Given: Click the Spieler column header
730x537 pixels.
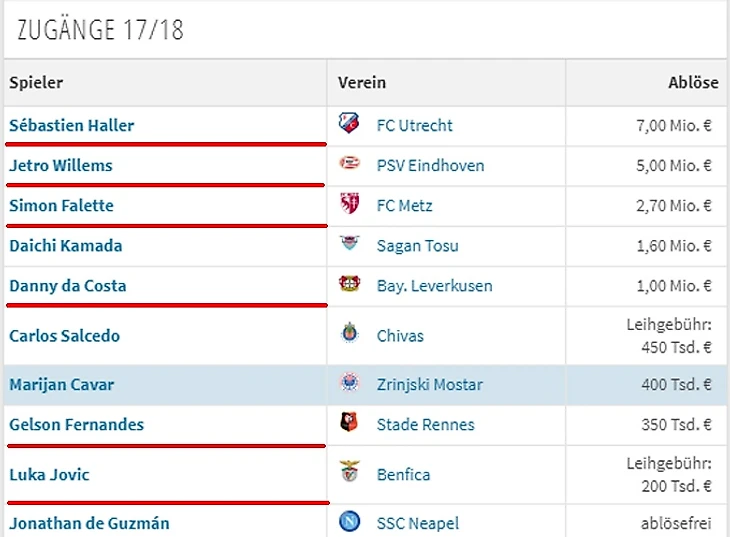Looking at the screenshot, I should click(x=36, y=83).
